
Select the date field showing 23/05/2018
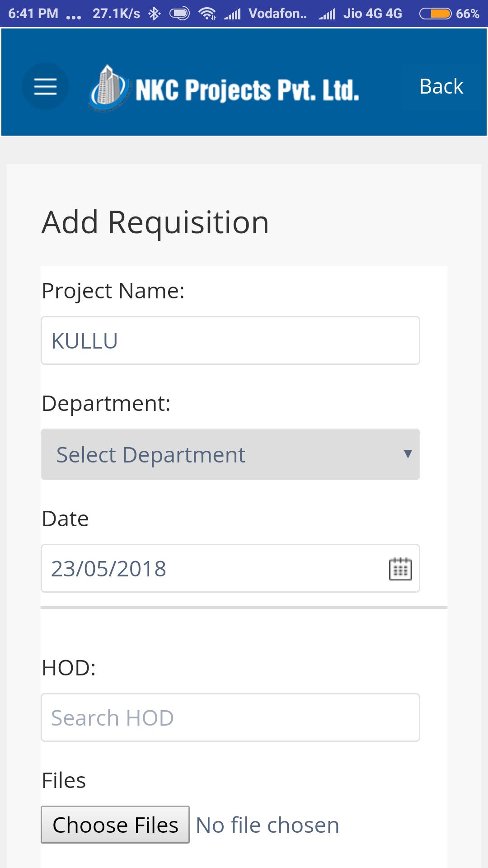click(230, 568)
